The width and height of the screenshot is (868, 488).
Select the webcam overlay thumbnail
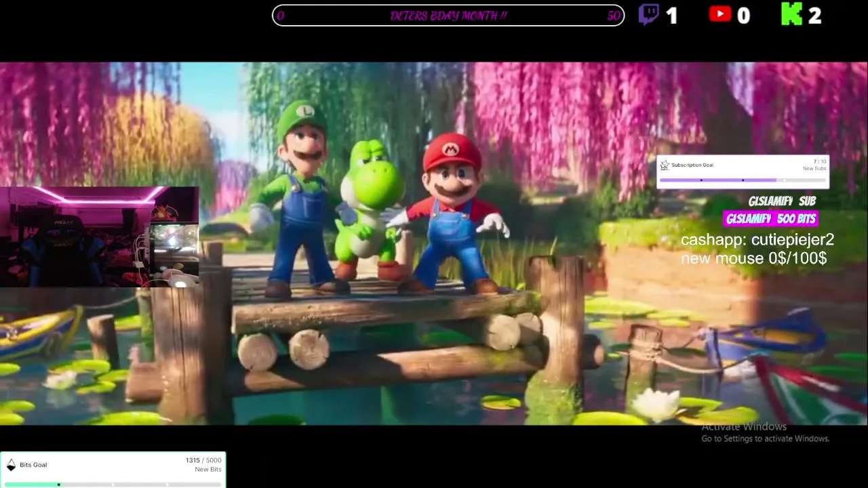99,237
